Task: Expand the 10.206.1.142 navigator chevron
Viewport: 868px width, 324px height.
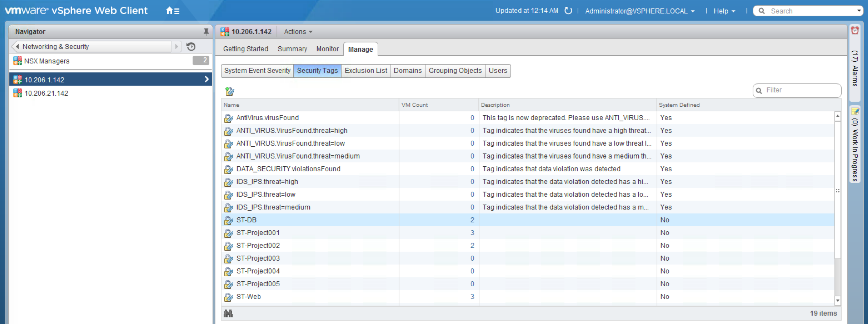Action: (x=206, y=79)
